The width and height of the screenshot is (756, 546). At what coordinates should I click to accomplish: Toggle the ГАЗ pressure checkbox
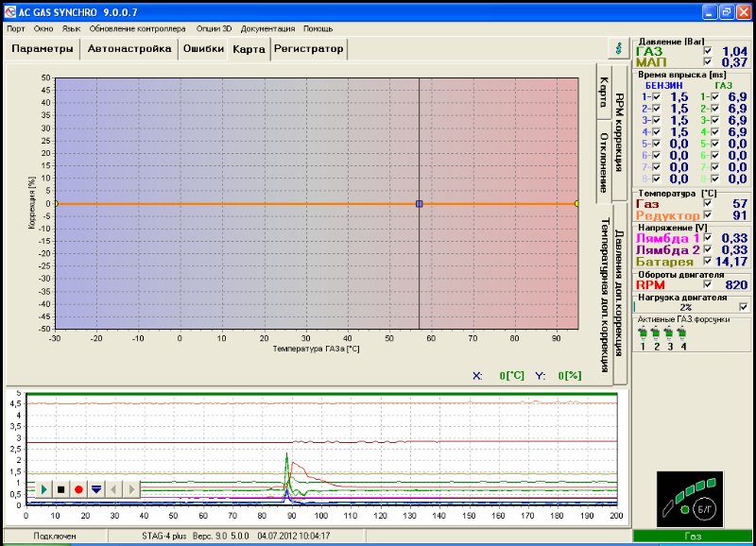pyautogui.click(x=708, y=51)
